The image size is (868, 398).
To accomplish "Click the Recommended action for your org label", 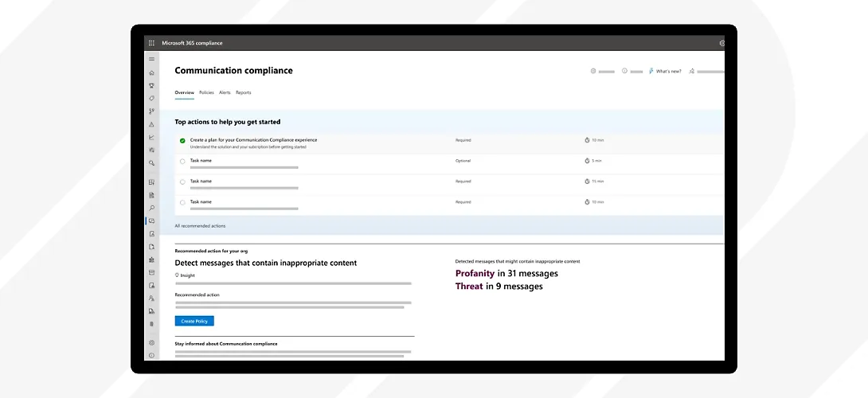I will (x=211, y=251).
